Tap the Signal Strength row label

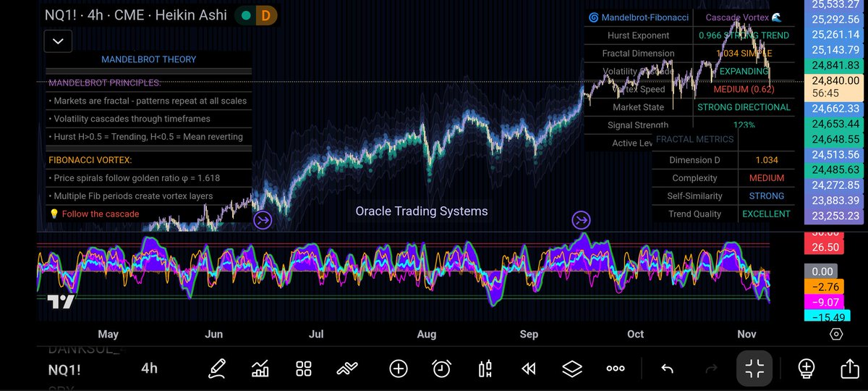(638, 125)
